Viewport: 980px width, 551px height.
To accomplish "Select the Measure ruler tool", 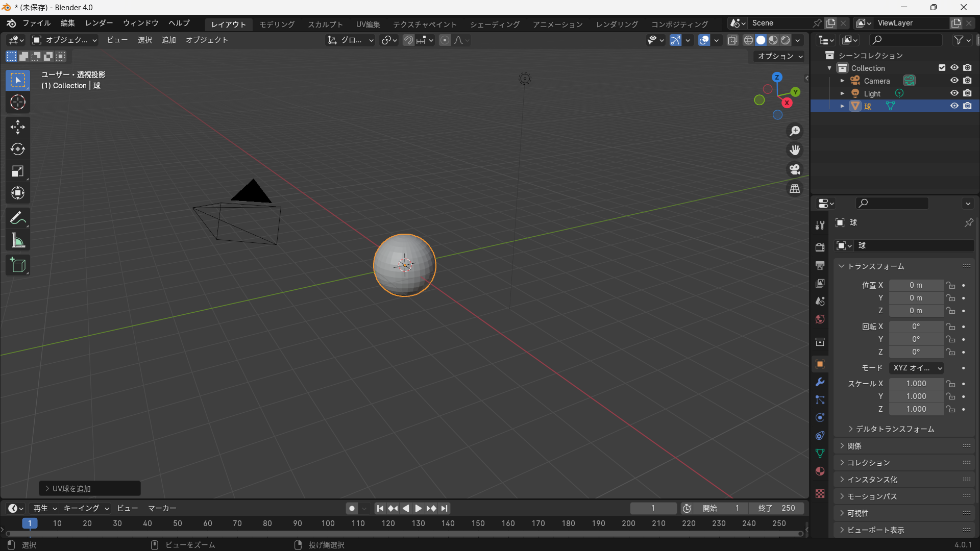I will pyautogui.click(x=18, y=240).
